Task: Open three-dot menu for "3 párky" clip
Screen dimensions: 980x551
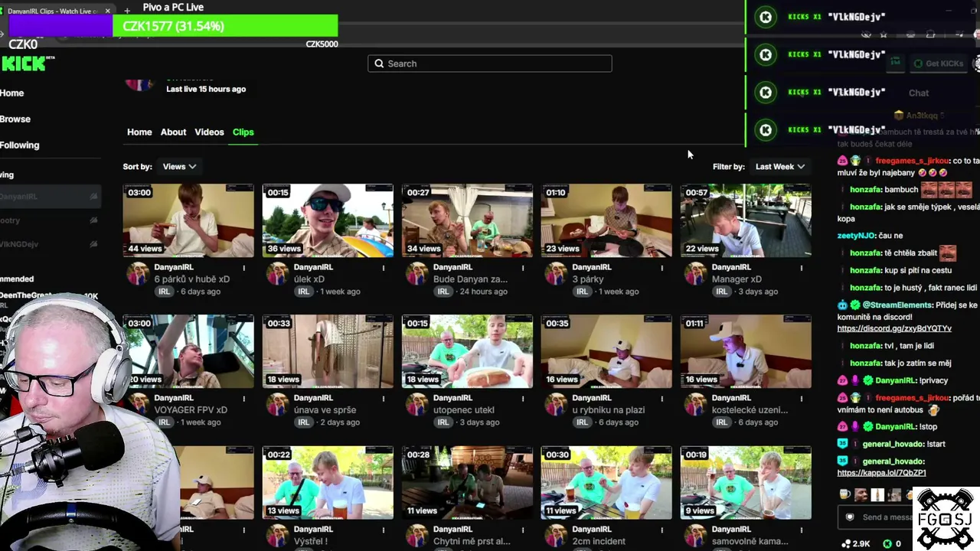Action: pos(662,268)
